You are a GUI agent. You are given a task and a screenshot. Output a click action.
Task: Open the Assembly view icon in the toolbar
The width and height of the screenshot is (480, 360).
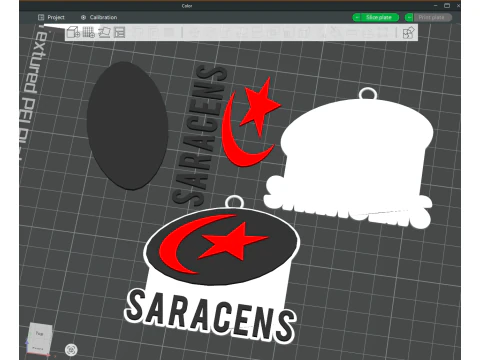[408, 33]
